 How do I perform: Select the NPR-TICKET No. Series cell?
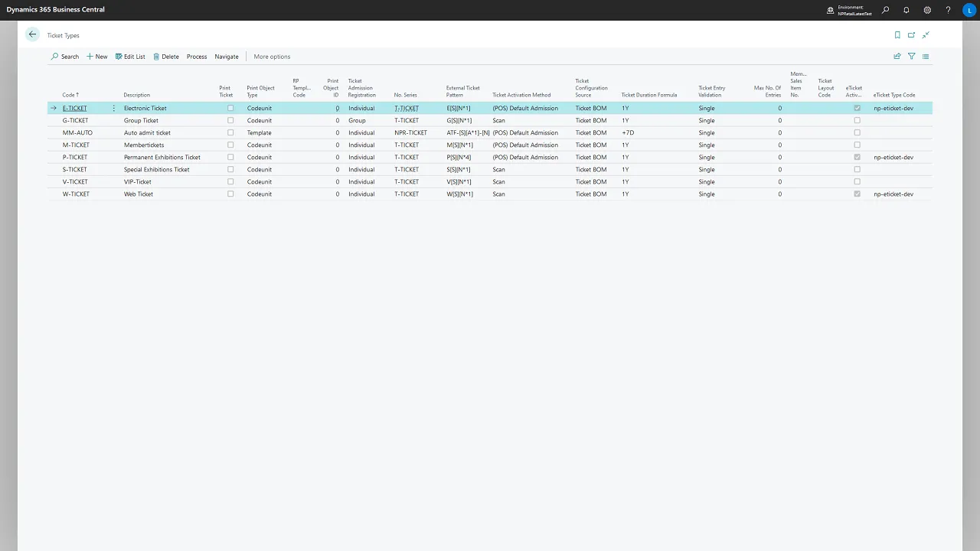pyautogui.click(x=411, y=133)
